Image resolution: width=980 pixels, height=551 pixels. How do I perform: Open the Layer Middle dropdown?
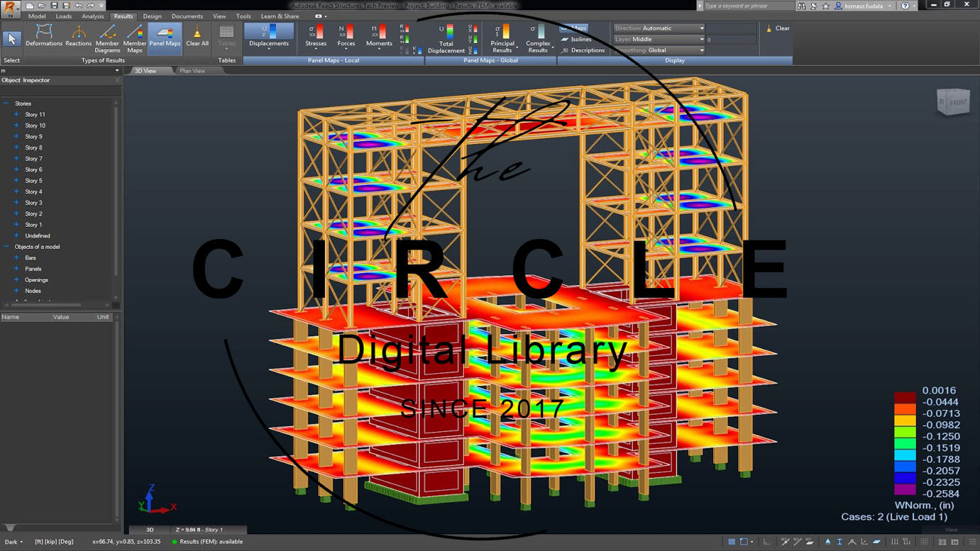(659, 40)
